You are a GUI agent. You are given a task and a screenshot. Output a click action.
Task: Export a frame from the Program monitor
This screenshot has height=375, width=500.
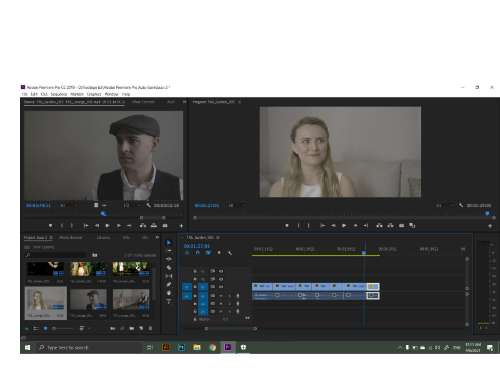401,226
